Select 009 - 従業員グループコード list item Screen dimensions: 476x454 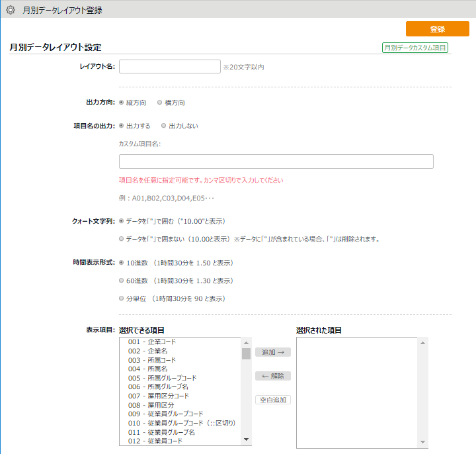tap(180, 414)
